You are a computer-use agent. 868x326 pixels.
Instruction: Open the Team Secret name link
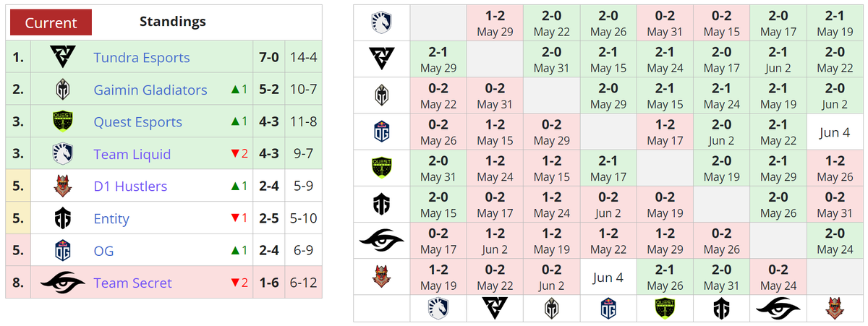click(x=132, y=283)
